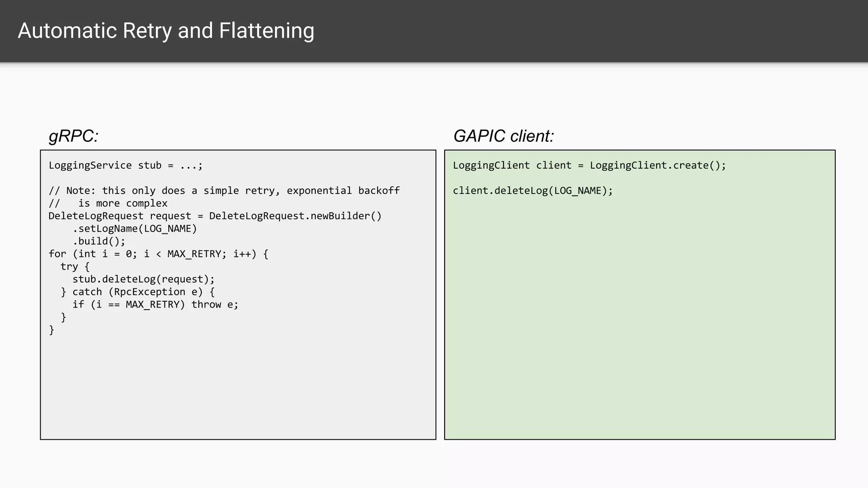Click the "LoggingClient client = LoggingClient.create();" line
This screenshot has width=868, height=488.
(x=590, y=165)
